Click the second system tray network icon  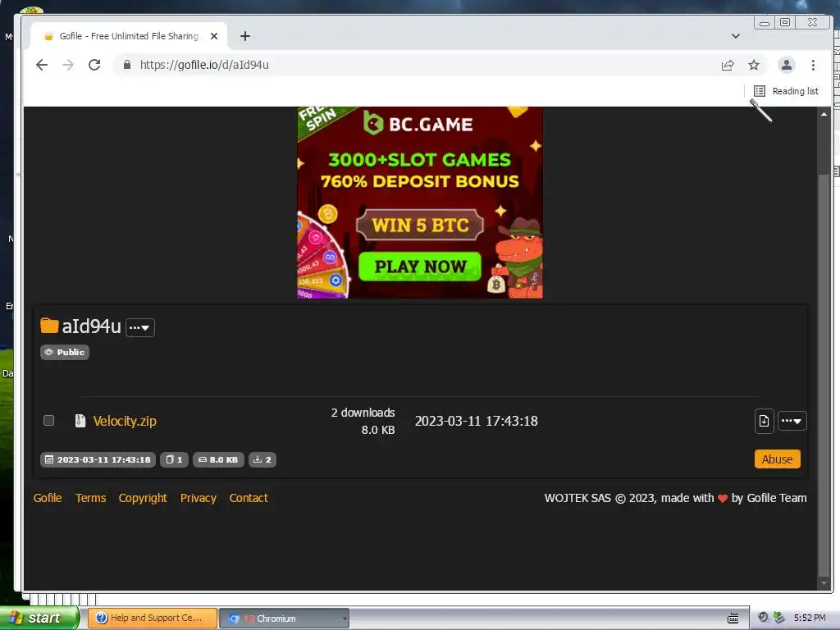778,618
